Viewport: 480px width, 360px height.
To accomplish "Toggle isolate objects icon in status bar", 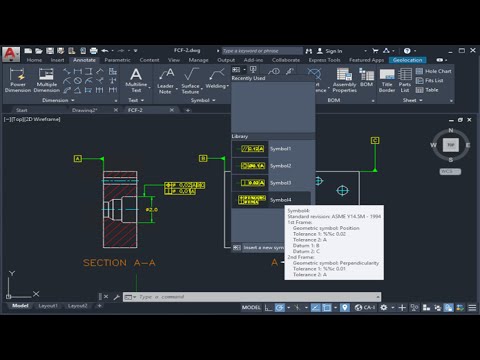I will (438, 307).
